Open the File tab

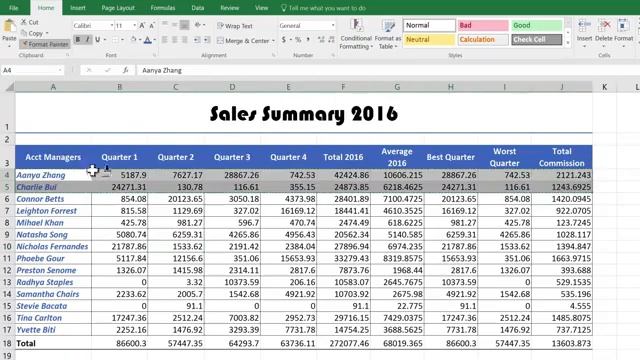click(x=13, y=8)
